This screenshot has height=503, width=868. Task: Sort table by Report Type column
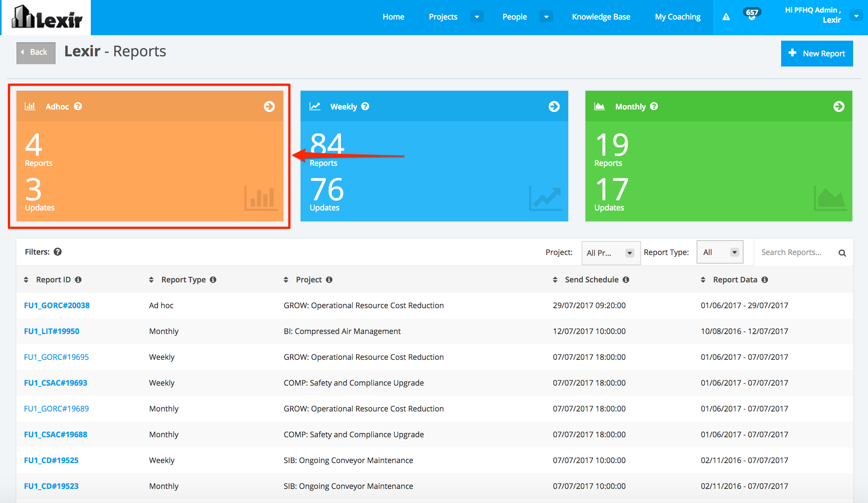pyautogui.click(x=151, y=280)
